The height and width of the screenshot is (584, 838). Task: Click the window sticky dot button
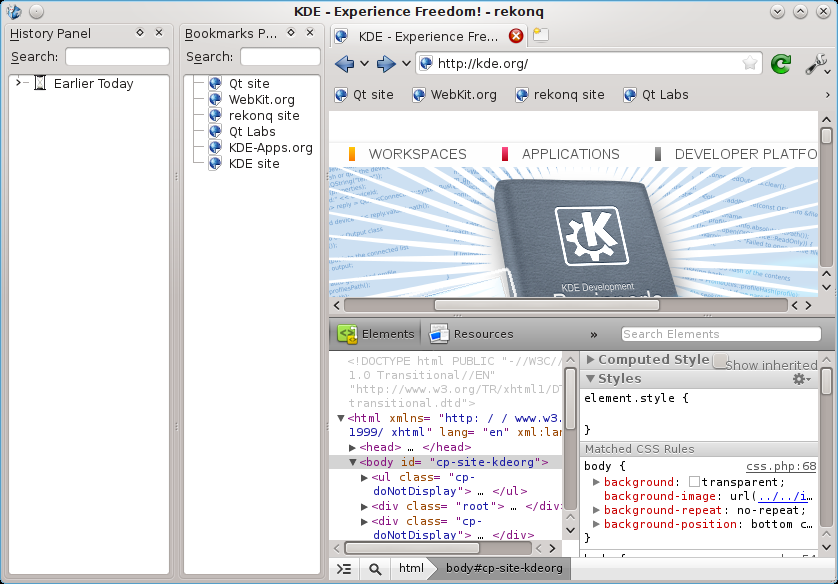(x=36, y=11)
